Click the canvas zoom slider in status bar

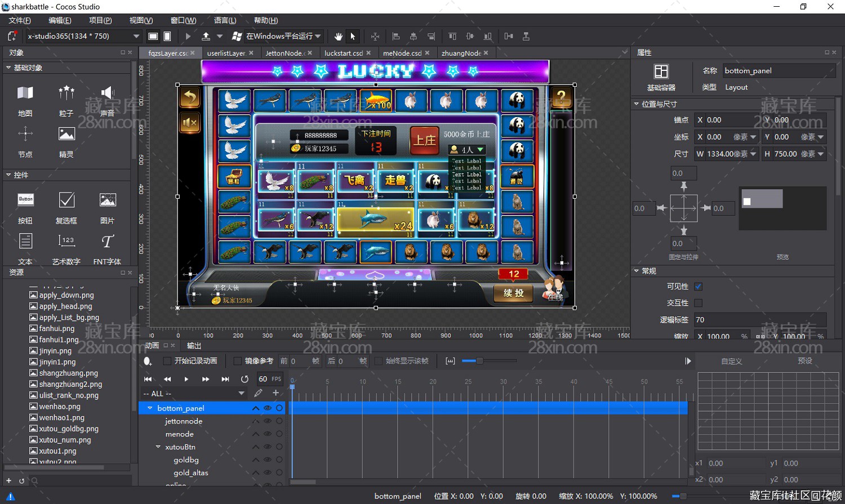click(683, 496)
